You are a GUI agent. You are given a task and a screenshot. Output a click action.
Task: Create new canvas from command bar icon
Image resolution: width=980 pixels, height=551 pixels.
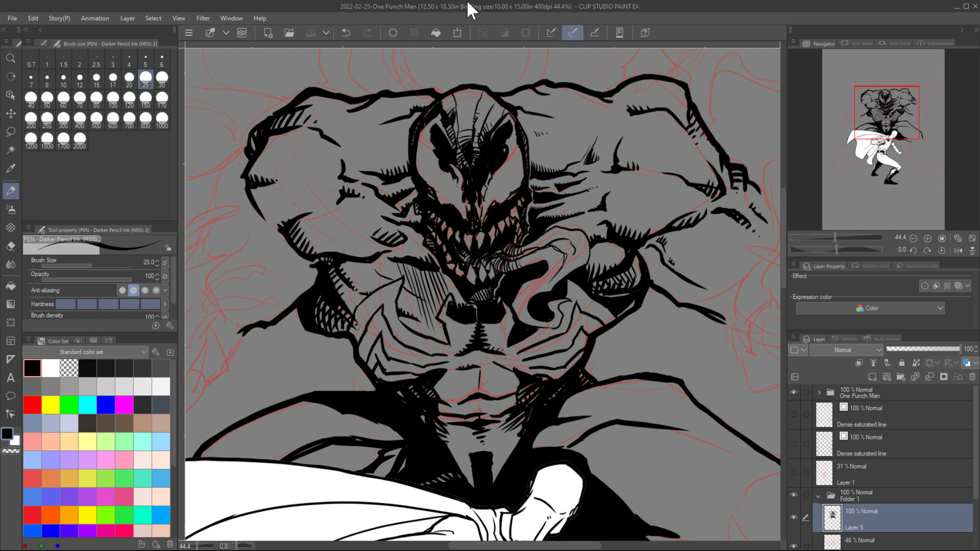click(268, 32)
